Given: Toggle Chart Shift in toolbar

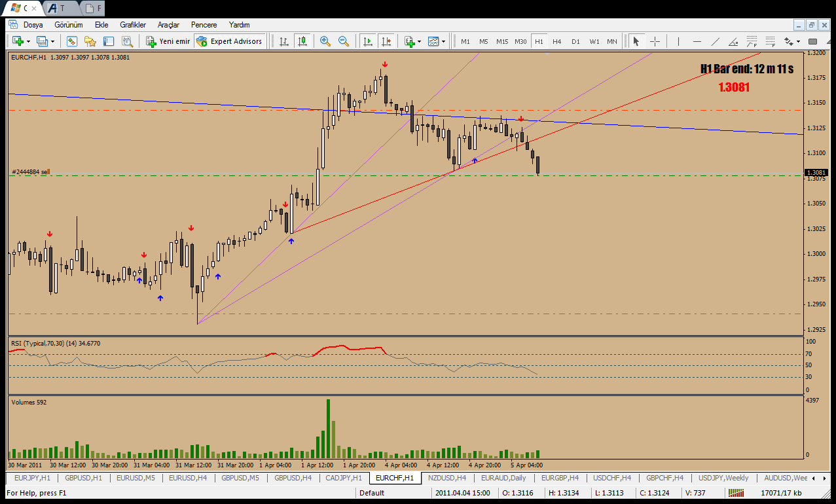Looking at the screenshot, I should click(x=386, y=41).
